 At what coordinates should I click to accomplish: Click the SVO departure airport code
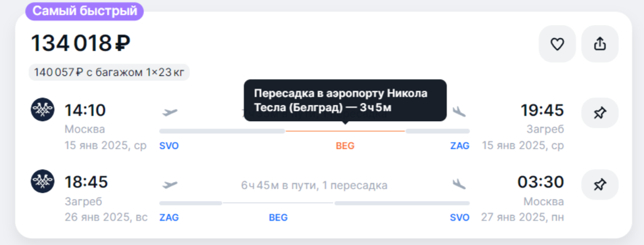point(169,146)
